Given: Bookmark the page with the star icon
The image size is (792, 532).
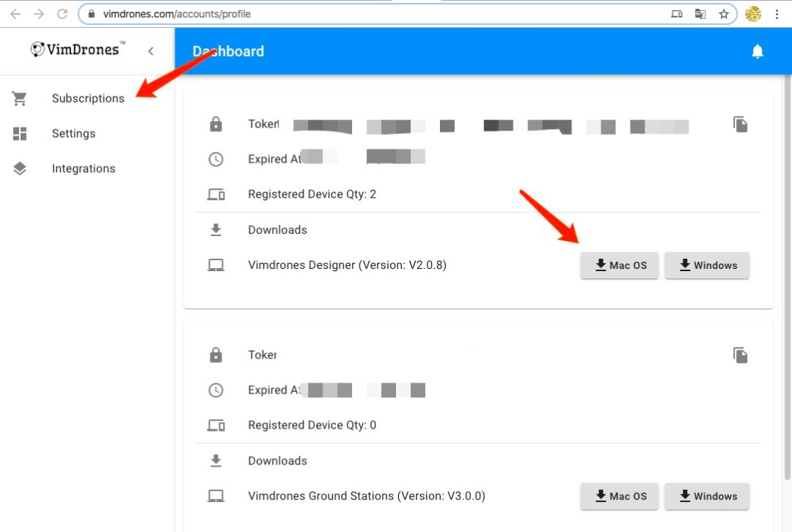Looking at the screenshot, I should (724, 14).
